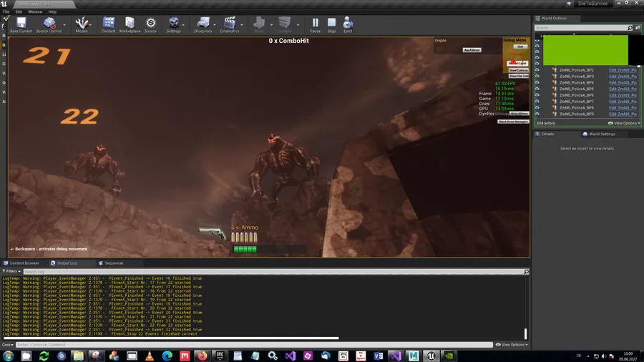
Task: Stop the play-in-editor session
Action: 331,24
